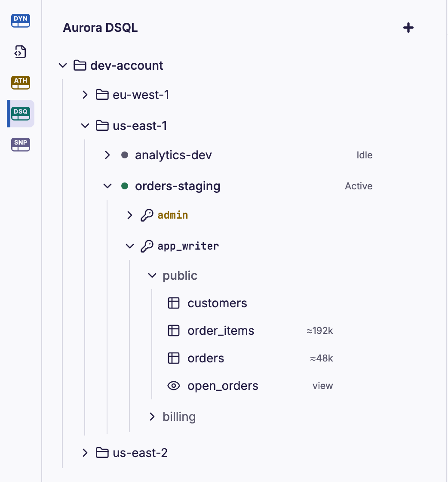Select the DSQ Aurora DSQL sidebar icon

coord(21,114)
